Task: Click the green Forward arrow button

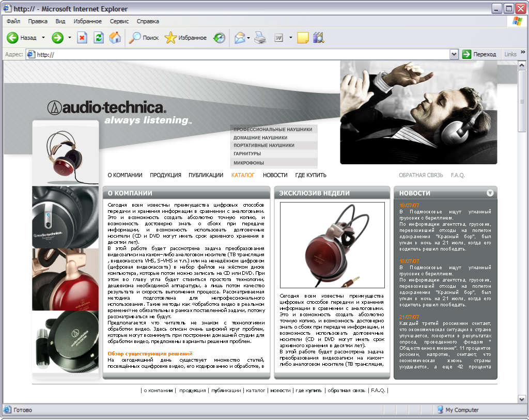Action: pyautogui.click(x=58, y=37)
